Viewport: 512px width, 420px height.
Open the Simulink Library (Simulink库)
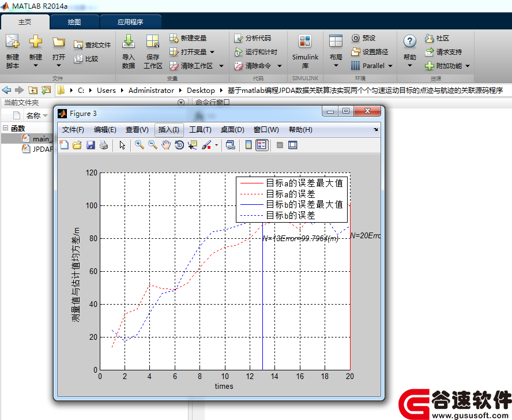click(x=305, y=51)
